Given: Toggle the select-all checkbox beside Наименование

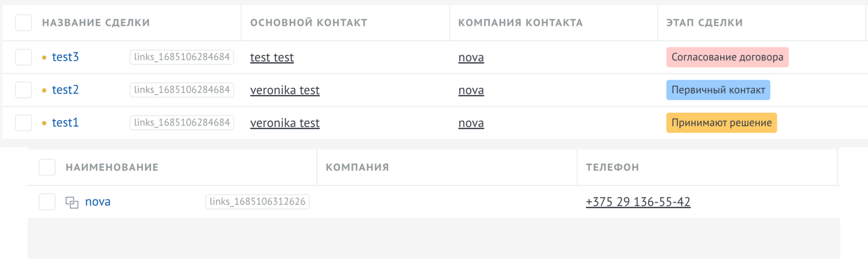Looking at the screenshot, I should pyautogui.click(x=48, y=167).
